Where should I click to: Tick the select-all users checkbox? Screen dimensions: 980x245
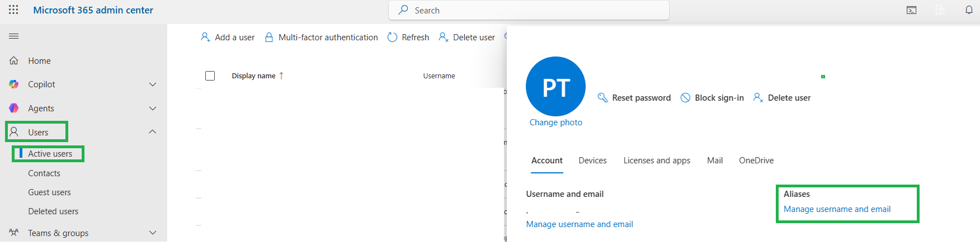210,76
